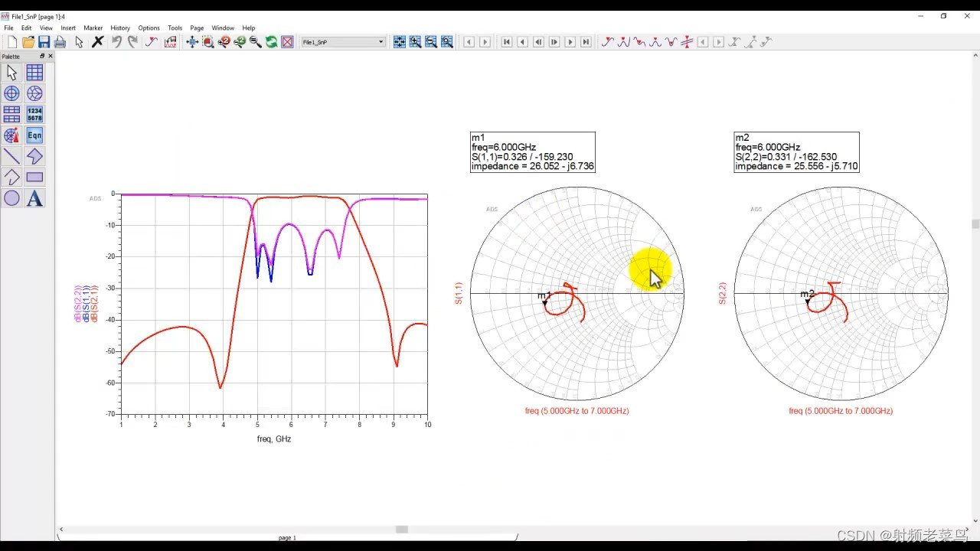The height and width of the screenshot is (551, 980).
Task: Insert an equation using Eqn button
Action: pyautogui.click(x=34, y=135)
